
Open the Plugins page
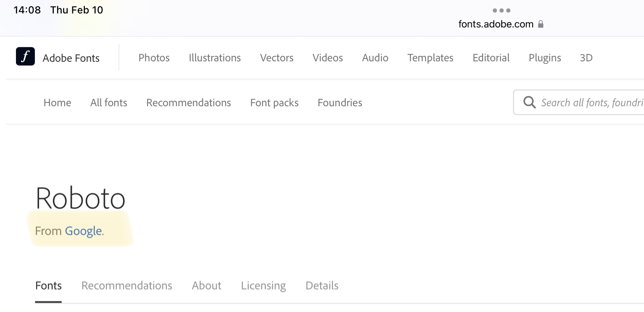coord(545,58)
